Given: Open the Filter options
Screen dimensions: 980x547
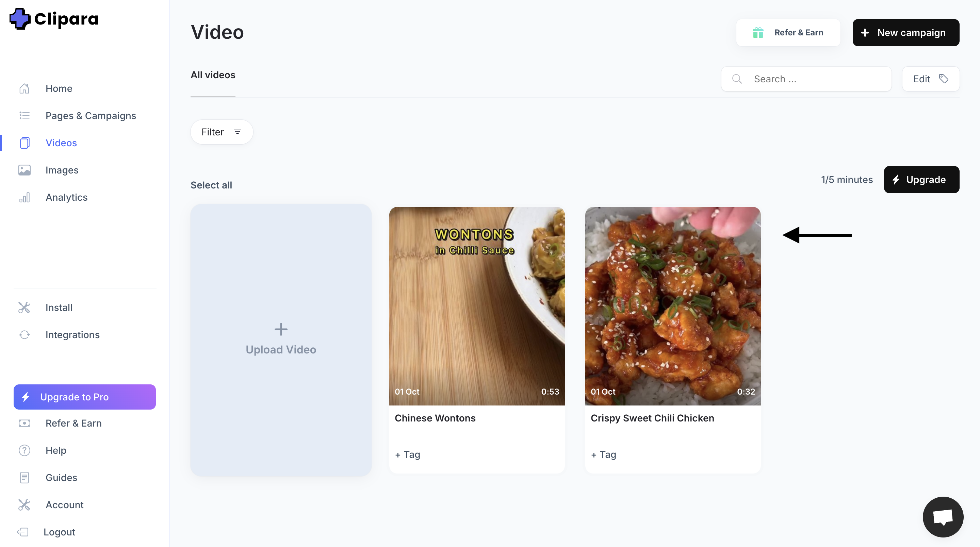Looking at the screenshot, I should (222, 132).
